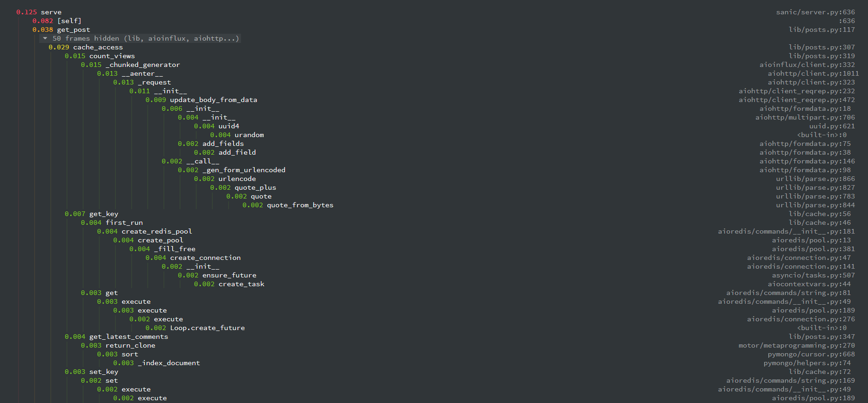This screenshot has width=868, height=403.
Task: Select the update_body_from_data frame
Action: [x=213, y=100]
